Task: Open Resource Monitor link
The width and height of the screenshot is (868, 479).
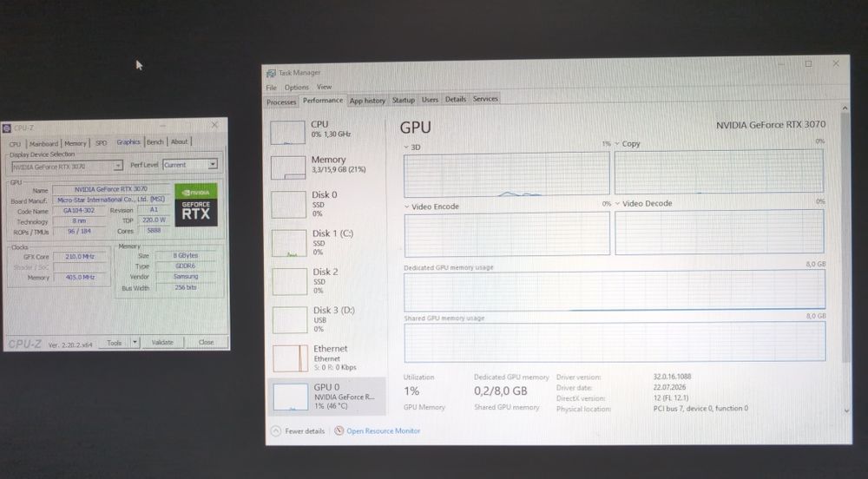Action: pyautogui.click(x=383, y=430)
